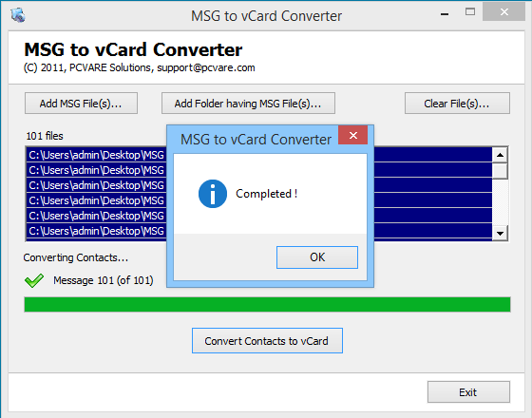The height and width of the screenshot is (418, 532).
Task: Click the file list scroll-up arrow
Action: click(500, 155)
